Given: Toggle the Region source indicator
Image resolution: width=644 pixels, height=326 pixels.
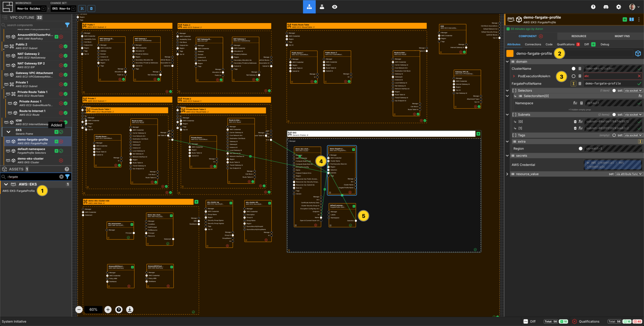Looking at the screenshot, I should (581, 149).
